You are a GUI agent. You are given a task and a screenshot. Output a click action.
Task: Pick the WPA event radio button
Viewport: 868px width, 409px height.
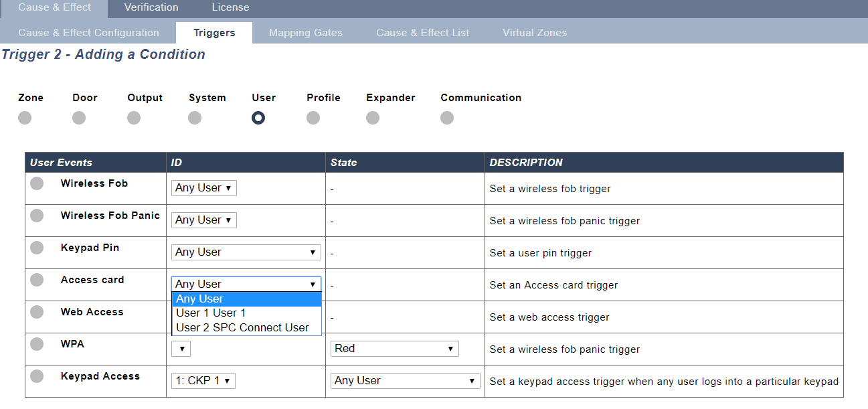pos(37,344)
